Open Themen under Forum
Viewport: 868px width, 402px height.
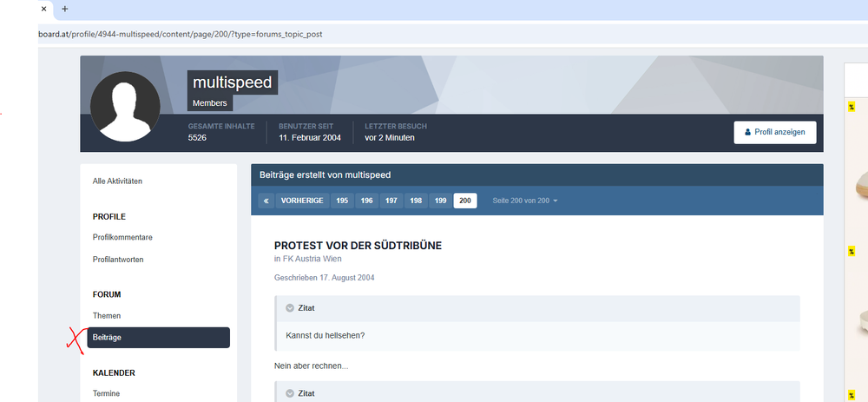click(106, 316)
